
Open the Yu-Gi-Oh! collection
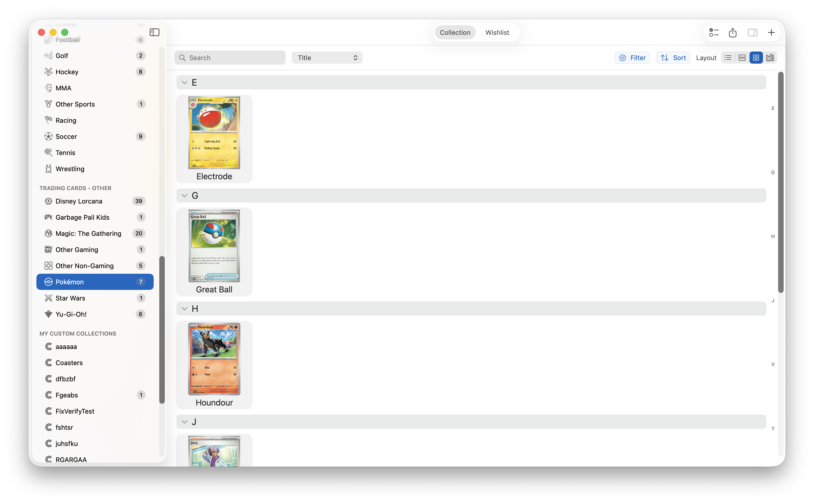tap(71, 314)
